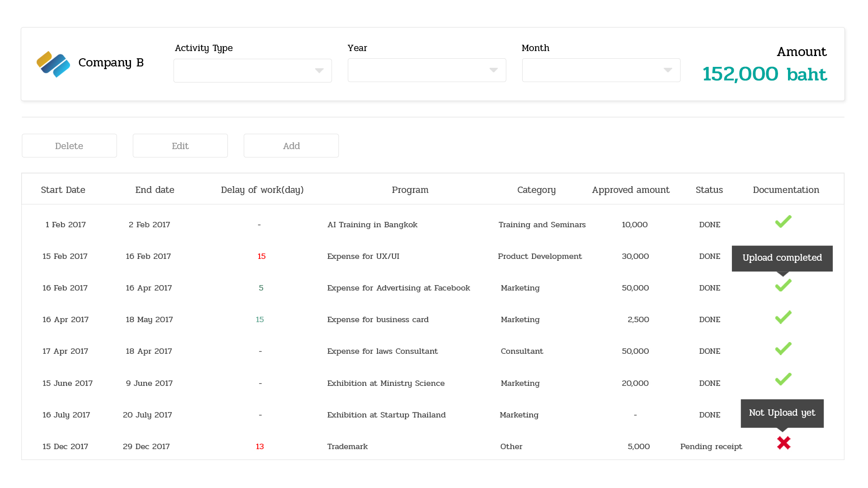This screenshot has width=868, height=488.
Task: Click checkmark for business card expense row
Action: 783,317
